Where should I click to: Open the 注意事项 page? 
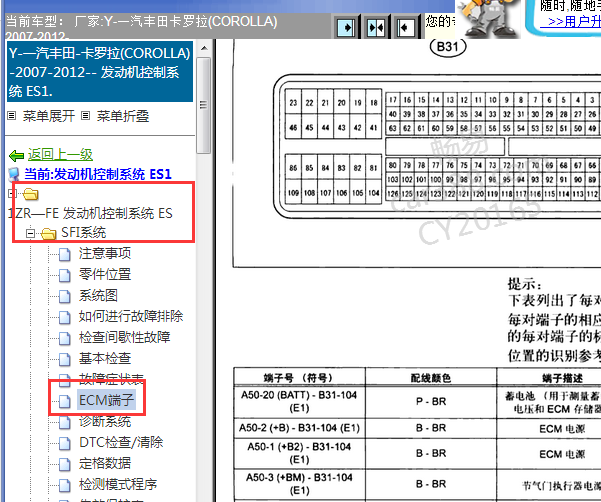coord(105,253)
